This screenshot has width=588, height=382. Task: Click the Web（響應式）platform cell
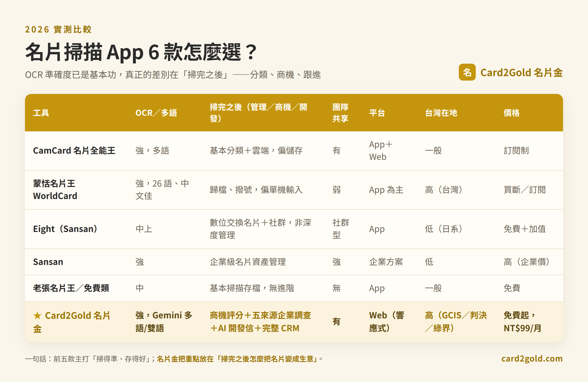pyautogui.click(x=387, y=322)
